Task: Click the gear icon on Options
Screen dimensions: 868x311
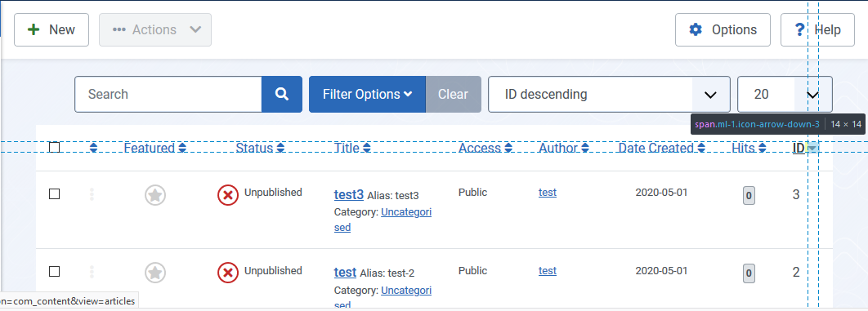Action: (x=696, y=30)
